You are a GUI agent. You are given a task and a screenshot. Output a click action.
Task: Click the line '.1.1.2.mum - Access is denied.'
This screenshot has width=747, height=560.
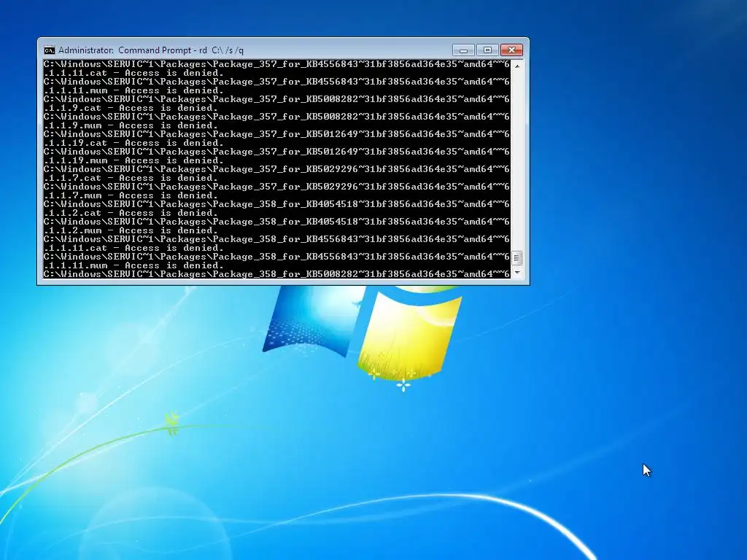[131, 230]
